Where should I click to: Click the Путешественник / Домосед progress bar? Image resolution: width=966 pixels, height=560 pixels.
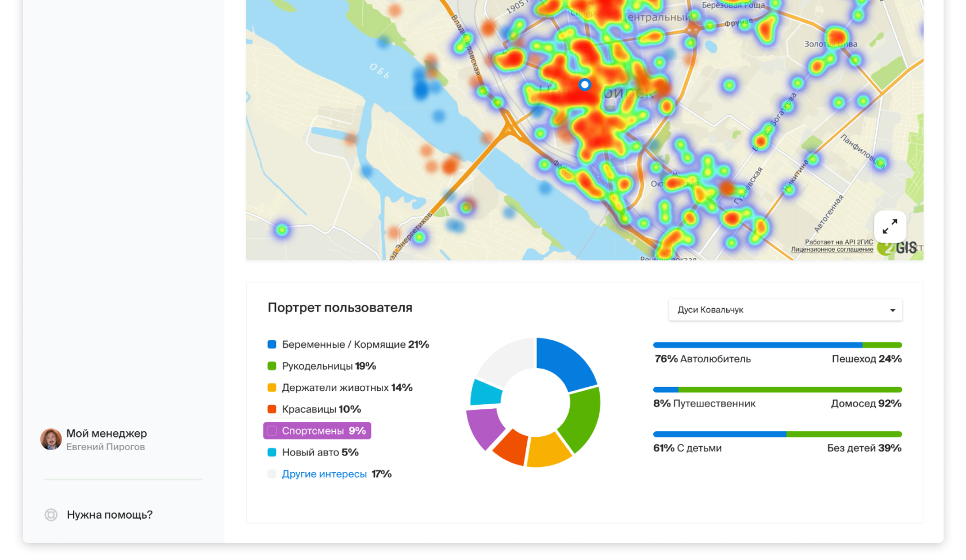(777, 390)
